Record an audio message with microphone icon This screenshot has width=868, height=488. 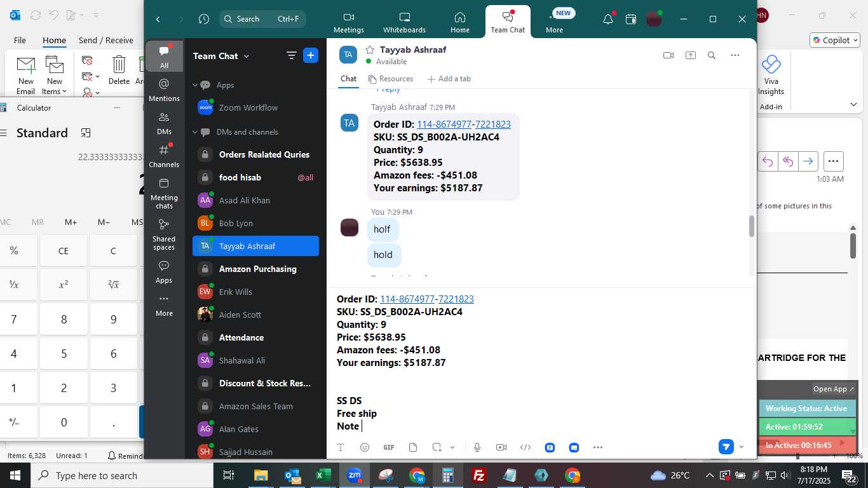click(x=477, y=447)
